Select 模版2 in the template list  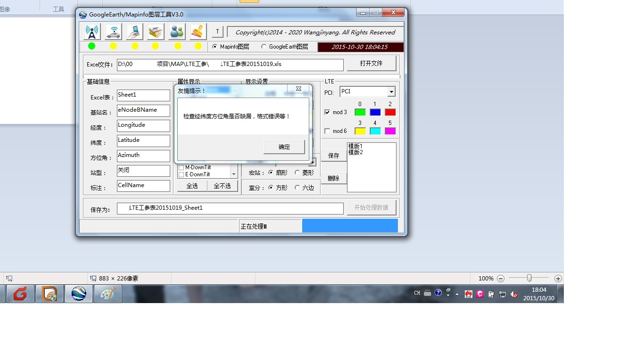click(x=355, y=152)
